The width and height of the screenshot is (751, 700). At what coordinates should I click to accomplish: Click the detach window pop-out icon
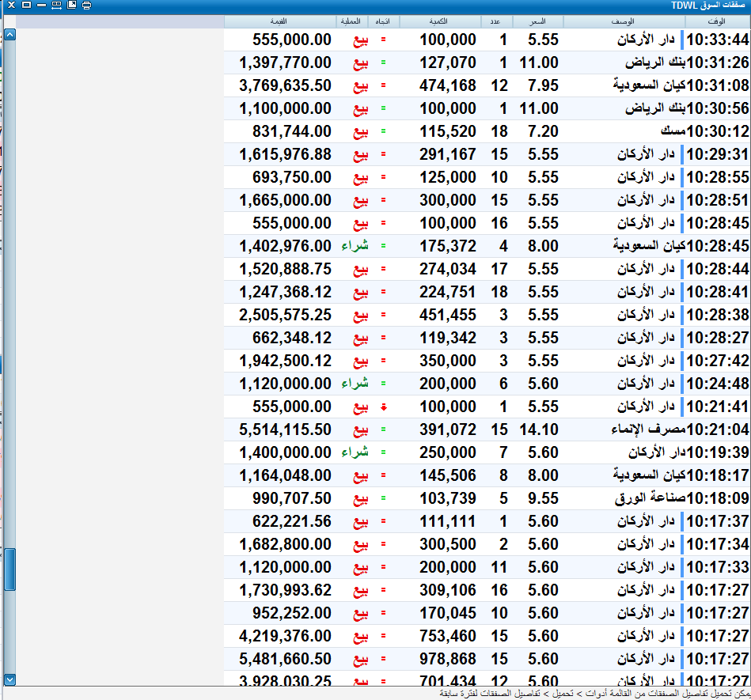[72, 6]
